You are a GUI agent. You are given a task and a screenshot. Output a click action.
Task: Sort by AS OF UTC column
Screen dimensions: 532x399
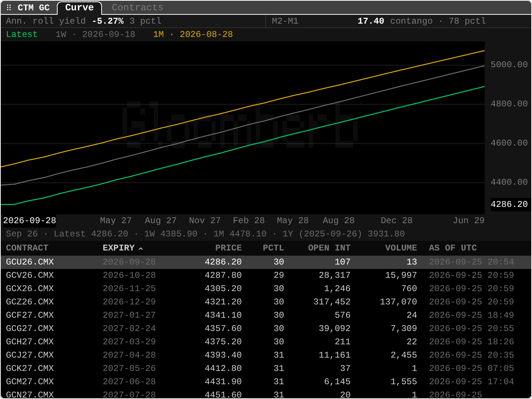click(x=453, y=248)
